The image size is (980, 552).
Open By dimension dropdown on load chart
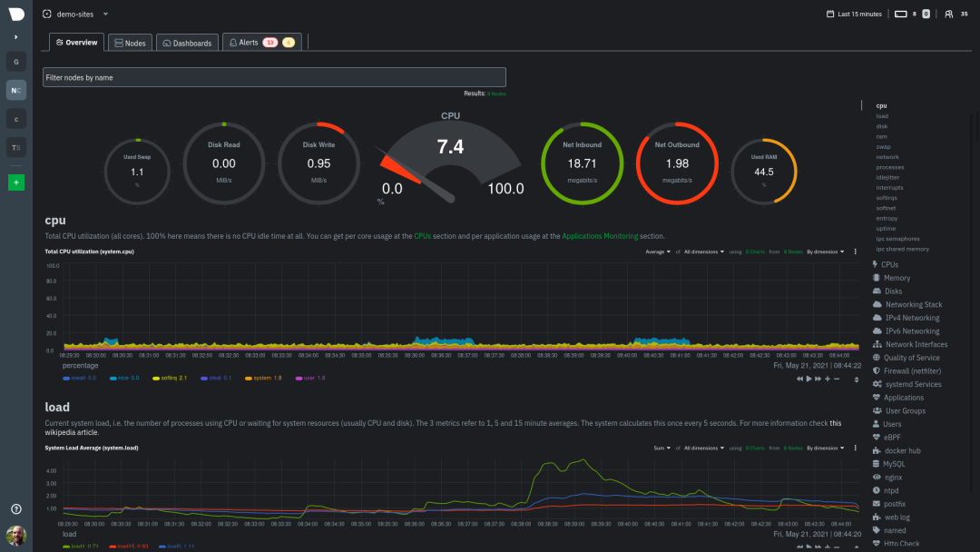tap(825, 448)
